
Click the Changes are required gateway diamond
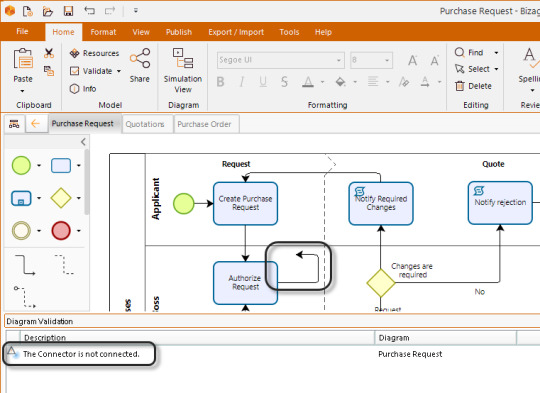click(x=381, y=283)
